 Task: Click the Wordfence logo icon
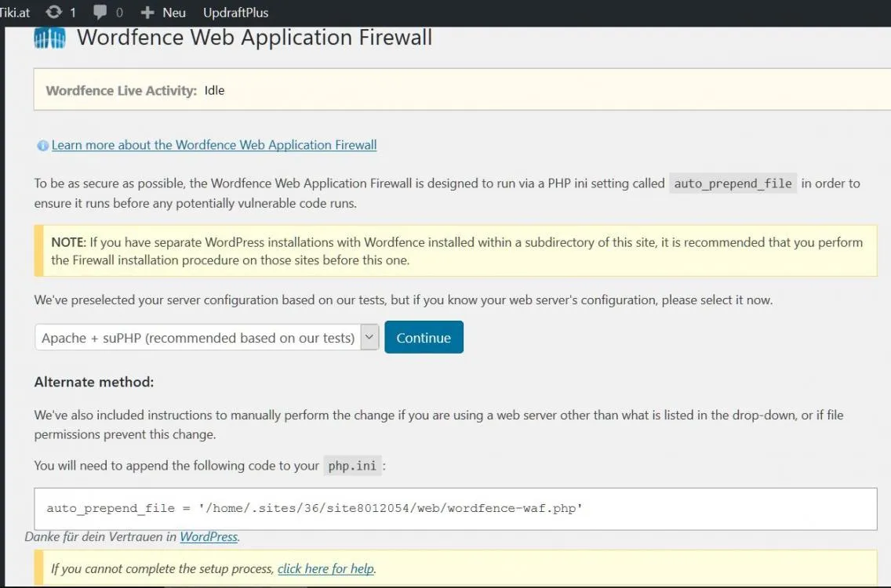tap(49, 38)
